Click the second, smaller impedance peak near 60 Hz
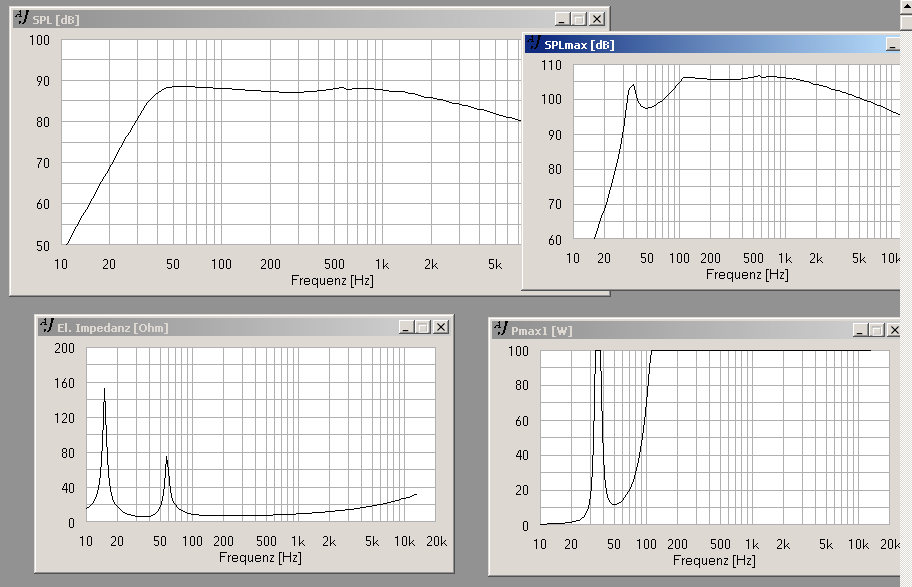Viewport: 912px width, 587px height. point(167,458)
